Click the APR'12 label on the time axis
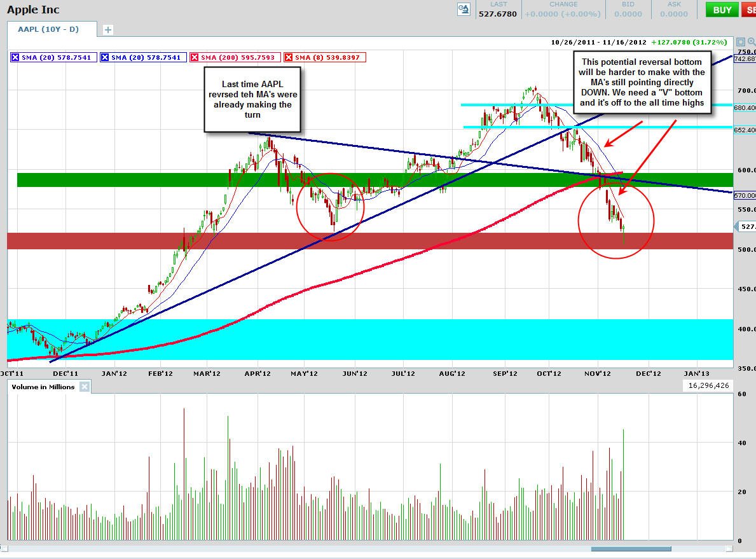The width and height of the screenshot is (756, 559). (258, 373)
